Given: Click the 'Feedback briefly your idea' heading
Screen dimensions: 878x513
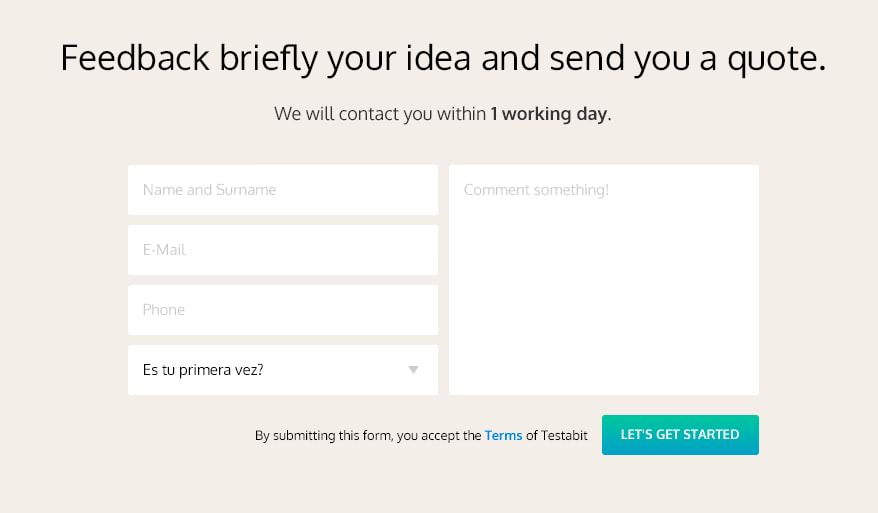Looking at the screenshot, I should 443,58.
